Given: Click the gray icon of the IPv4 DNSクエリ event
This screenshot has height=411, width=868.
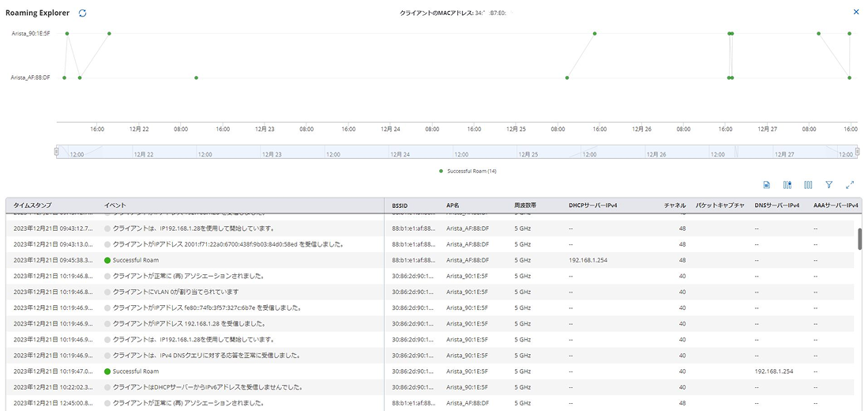Looking at the screenshot, I should click(107, 355).
